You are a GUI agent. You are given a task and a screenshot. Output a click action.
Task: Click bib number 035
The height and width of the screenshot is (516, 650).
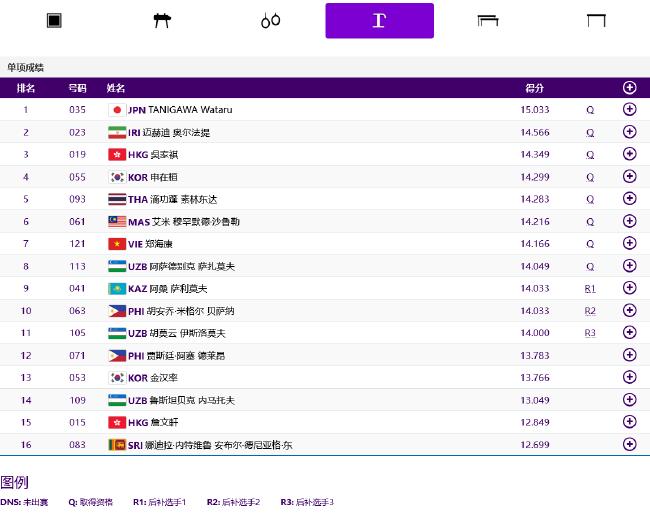pos(78,110)
